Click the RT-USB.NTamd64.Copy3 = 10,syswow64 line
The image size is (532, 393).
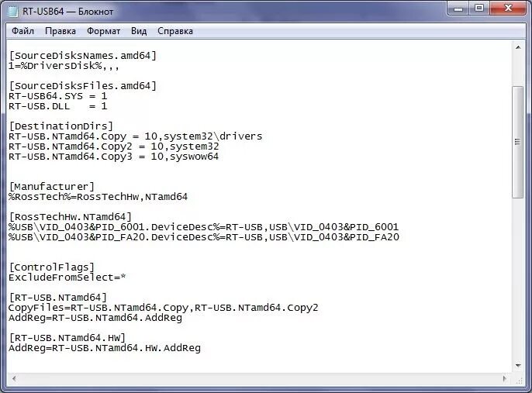(x=114, y=157)
